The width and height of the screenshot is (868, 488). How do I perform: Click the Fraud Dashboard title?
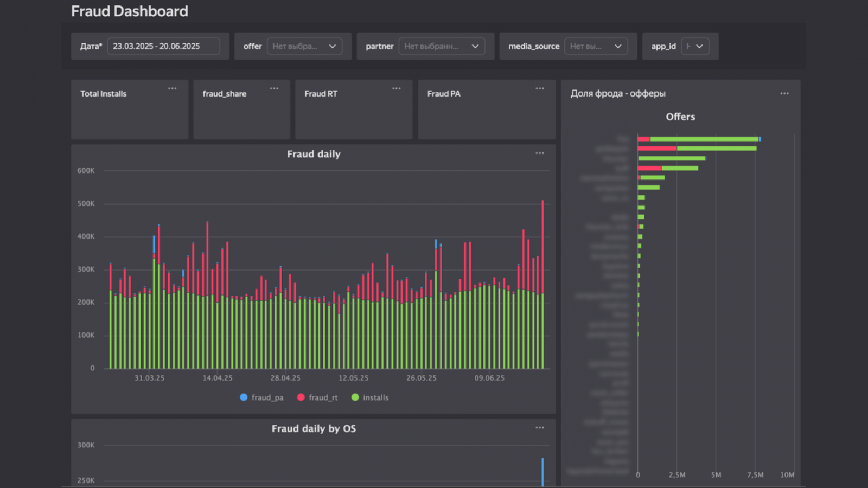[x=130, y=11]
